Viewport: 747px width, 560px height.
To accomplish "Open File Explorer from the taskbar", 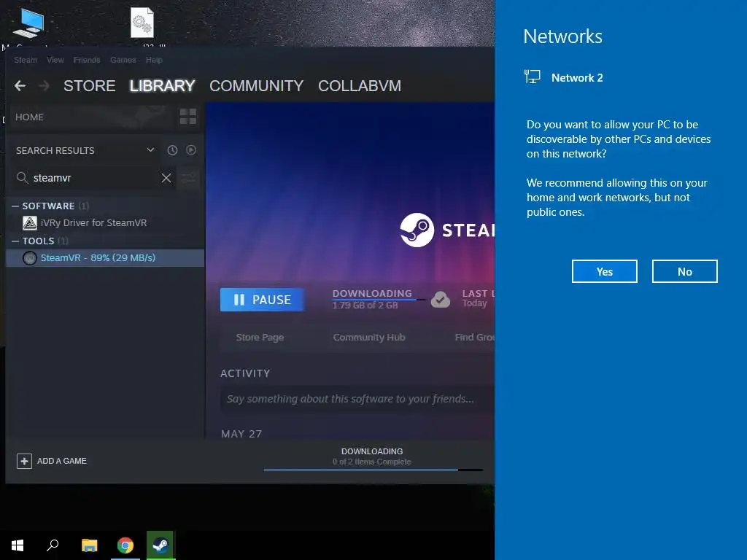I will (89, 545).
